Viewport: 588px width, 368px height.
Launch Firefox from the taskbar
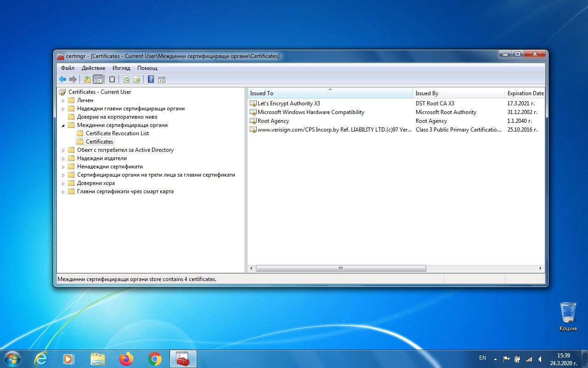126,359
